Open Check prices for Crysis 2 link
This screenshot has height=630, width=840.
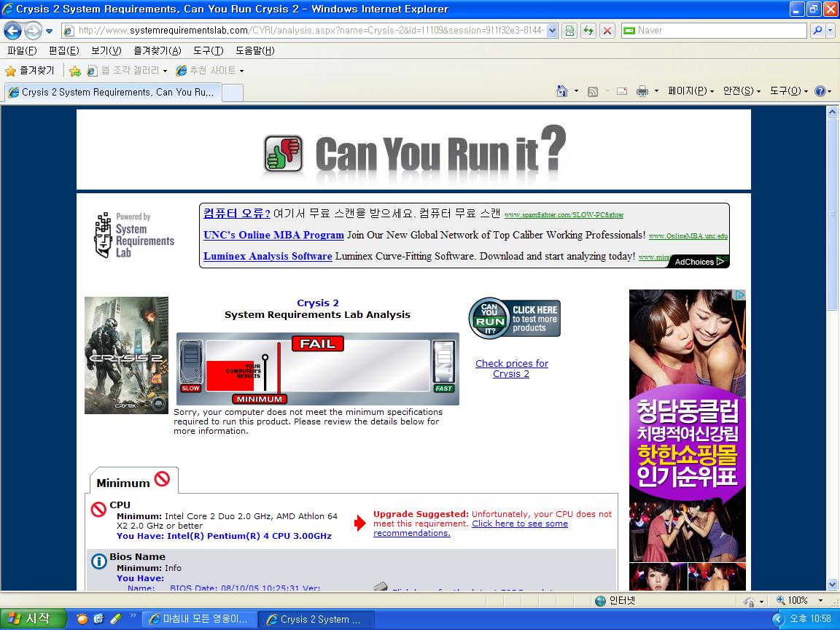point(512,368)
